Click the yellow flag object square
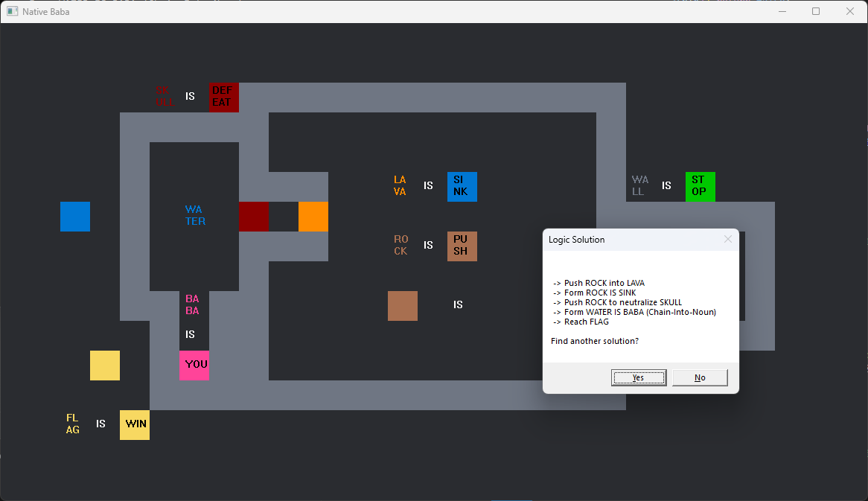This screenshot has width=868, height=501. pos(105,366)
